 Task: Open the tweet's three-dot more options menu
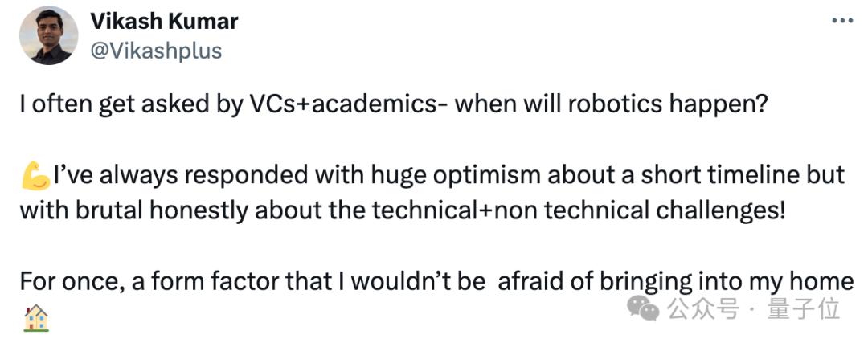tap(841, 21)
